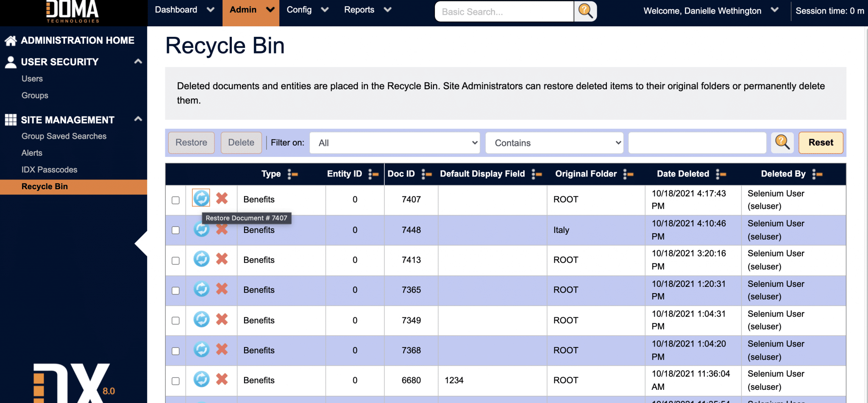Check the box for document 7365
Viewport: 868px width, 403px height.
click(175, 291)
